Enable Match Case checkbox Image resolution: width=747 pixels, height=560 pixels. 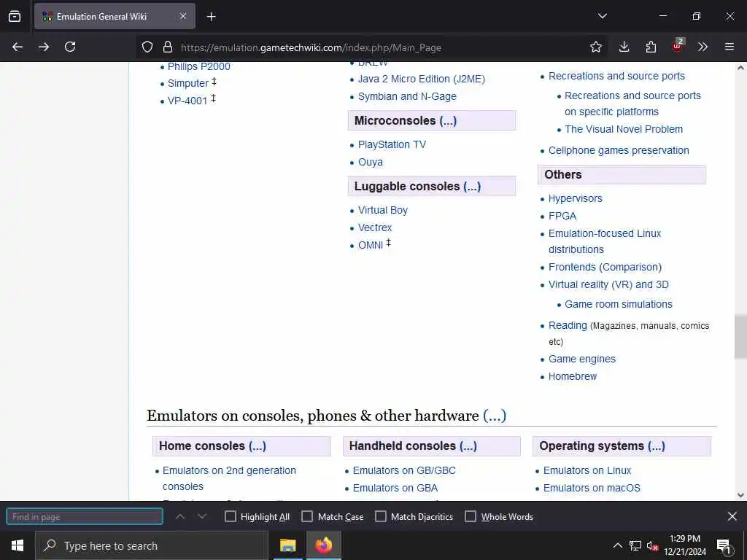(x=307, y=516)
